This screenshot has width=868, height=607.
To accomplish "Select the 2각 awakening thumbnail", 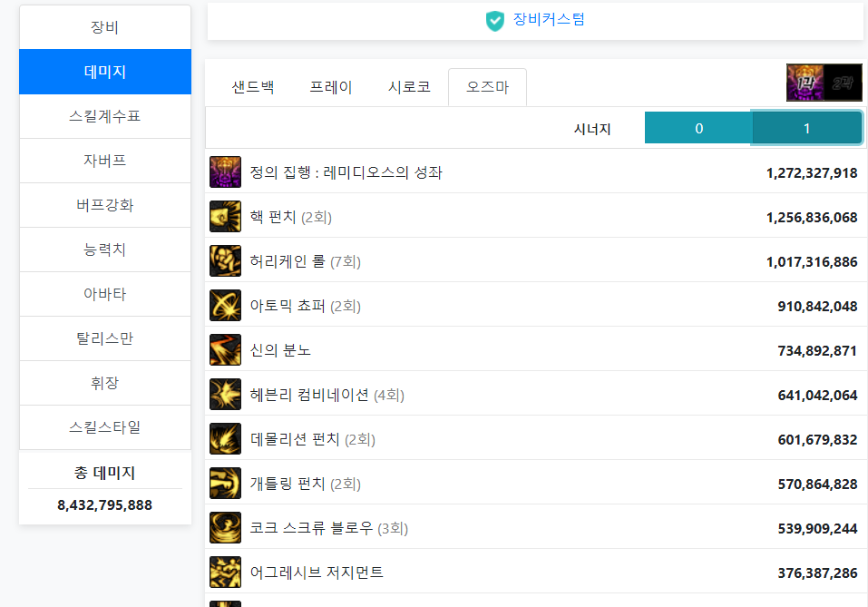I will pos(844,83).
